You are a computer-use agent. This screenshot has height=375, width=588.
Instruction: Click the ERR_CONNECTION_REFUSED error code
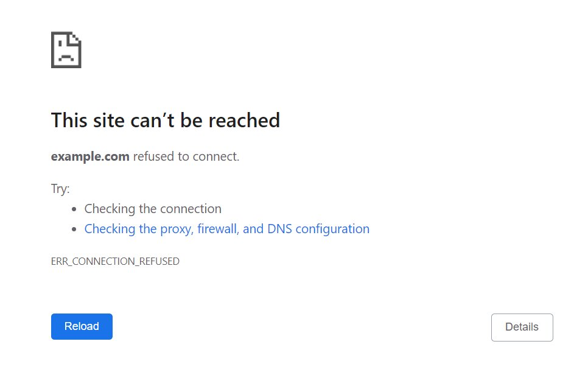pos(115,261)
